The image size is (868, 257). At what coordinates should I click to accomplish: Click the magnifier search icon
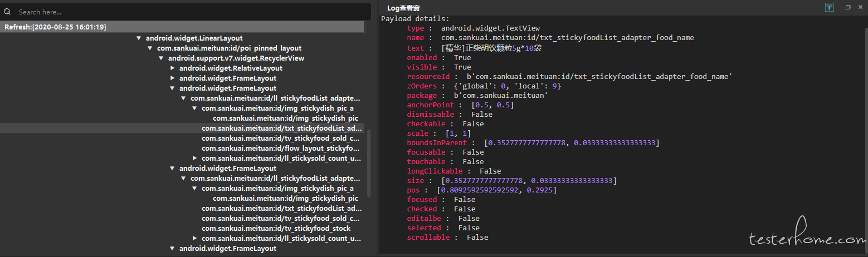pyautogui.click(x=8, y=12)
